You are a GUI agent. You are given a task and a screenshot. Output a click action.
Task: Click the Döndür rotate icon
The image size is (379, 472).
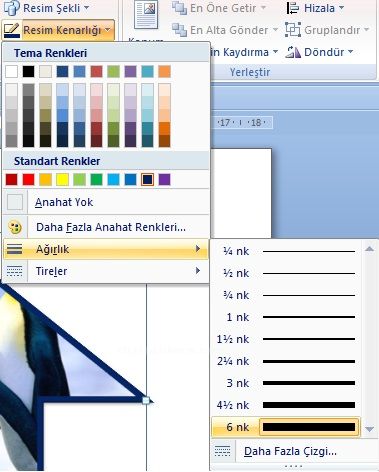[293, 52]
